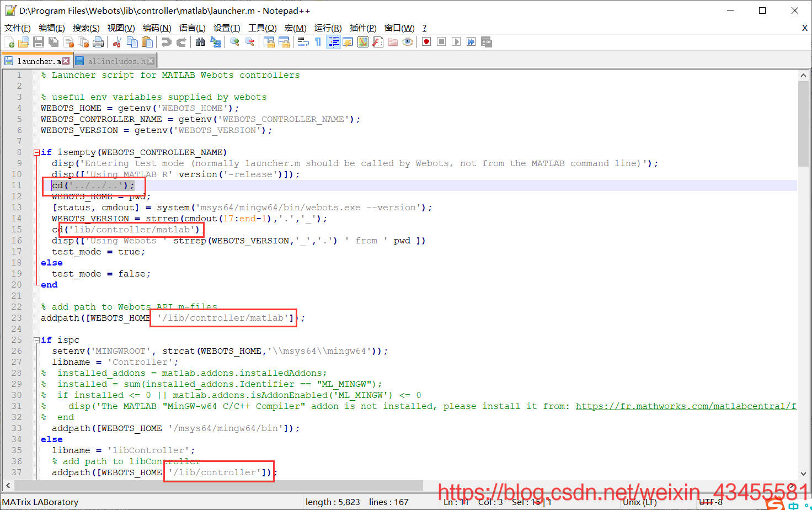Click the Close All toolbar icon
The image size is (812, 510).
click(83, 42)
